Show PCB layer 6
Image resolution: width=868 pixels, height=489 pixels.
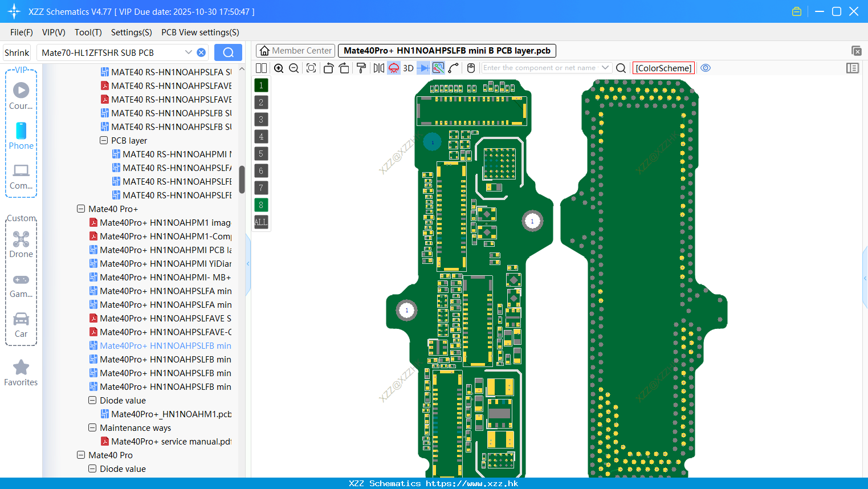pyautogui.click(x=261, y=170)
